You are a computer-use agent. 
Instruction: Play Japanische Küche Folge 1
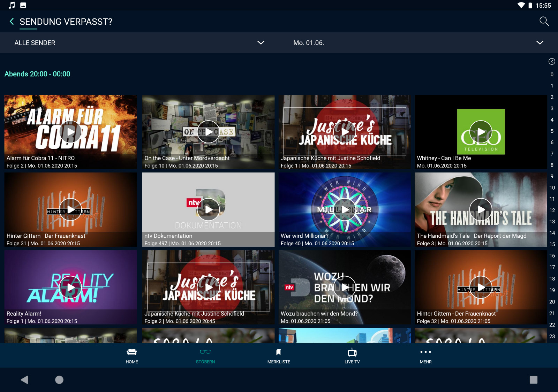pyautogui.click(x=345, y=132)
